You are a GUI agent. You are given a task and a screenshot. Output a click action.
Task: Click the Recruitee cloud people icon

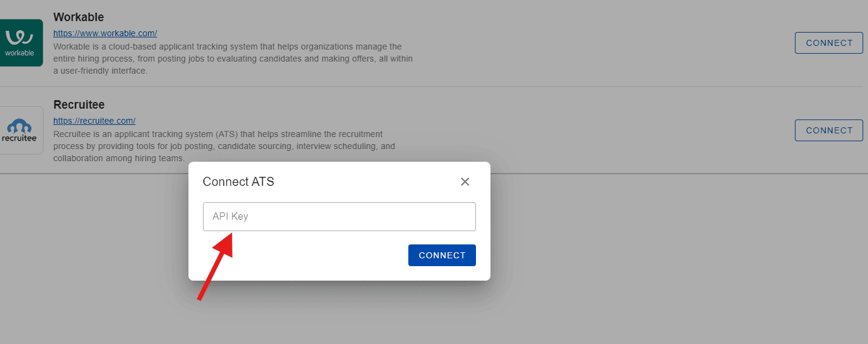[x=19, y=126]
